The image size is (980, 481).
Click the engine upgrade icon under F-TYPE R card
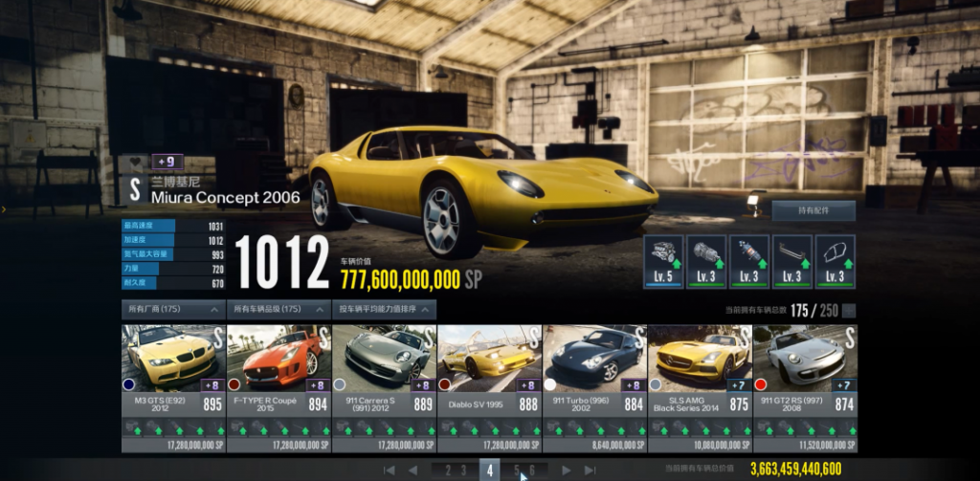point(238,427)
